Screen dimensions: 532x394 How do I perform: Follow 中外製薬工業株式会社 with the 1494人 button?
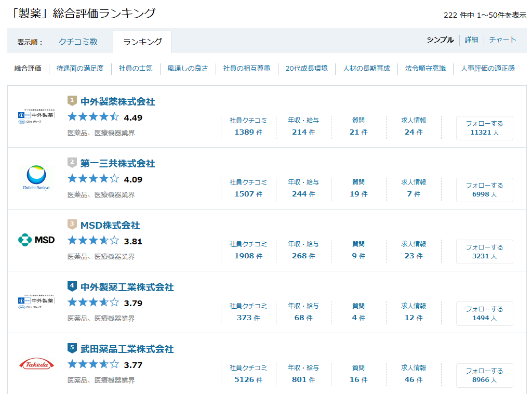click(485, 313)
